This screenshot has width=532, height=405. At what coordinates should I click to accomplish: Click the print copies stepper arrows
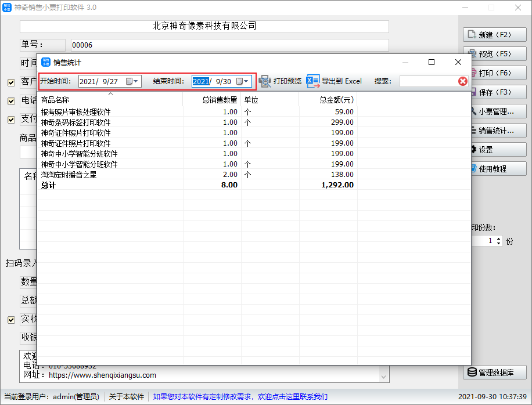pos(498,241)
